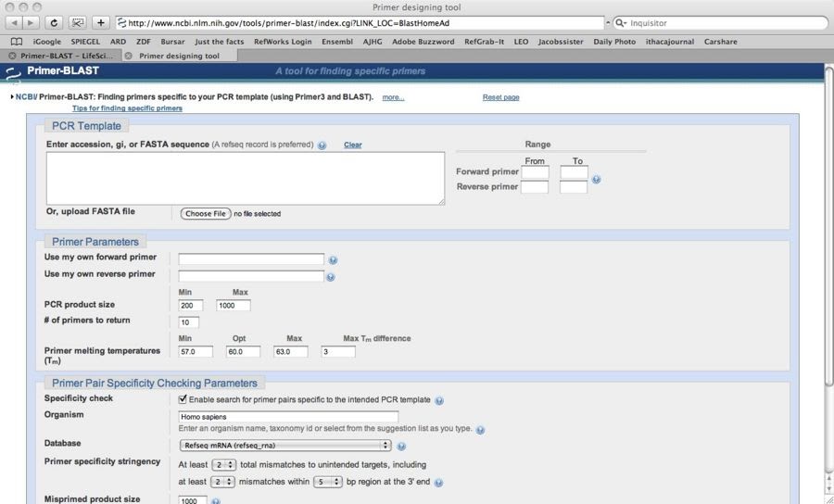
Task: Open the Adobe Buzzword bookmark
Action: pos(423,42)
